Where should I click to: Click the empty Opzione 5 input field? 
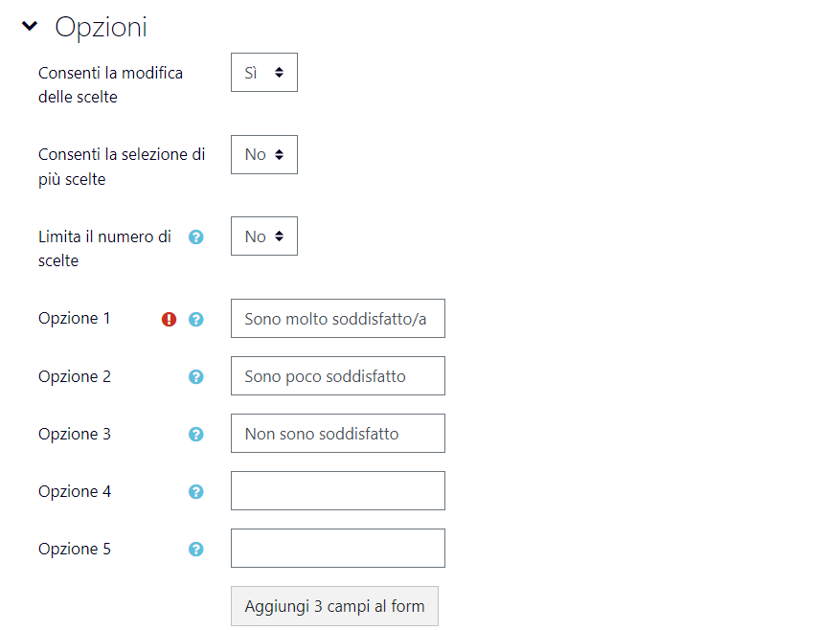click(338, 548)
